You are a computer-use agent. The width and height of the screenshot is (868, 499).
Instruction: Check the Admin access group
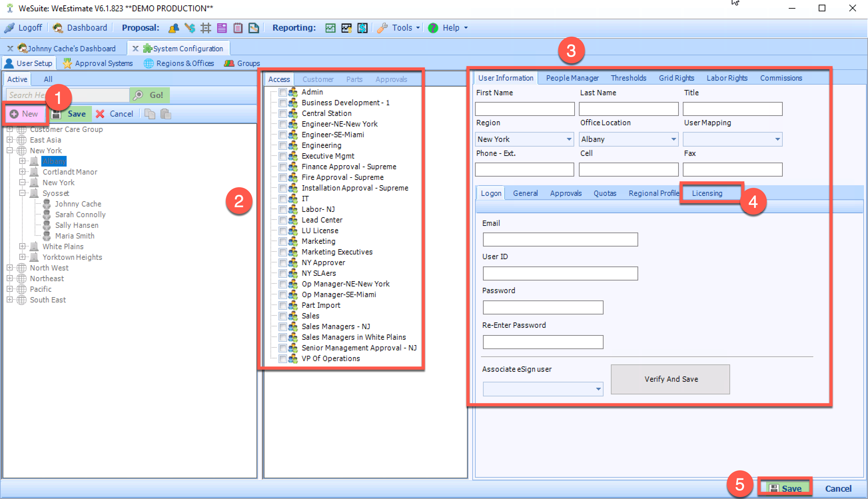point(283,92)
